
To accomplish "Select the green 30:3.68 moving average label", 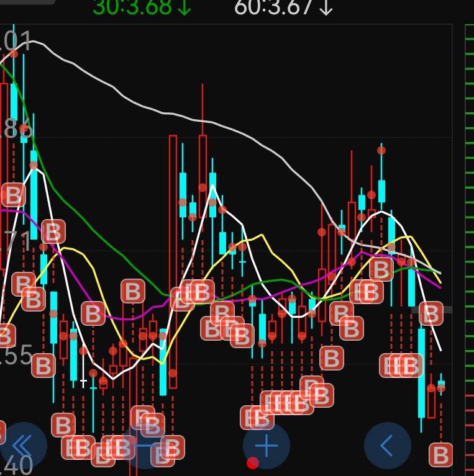I will [142, 7].
